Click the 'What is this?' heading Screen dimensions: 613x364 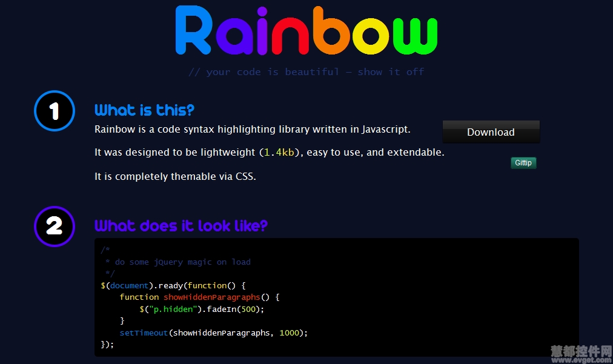(x=144, y=110)
